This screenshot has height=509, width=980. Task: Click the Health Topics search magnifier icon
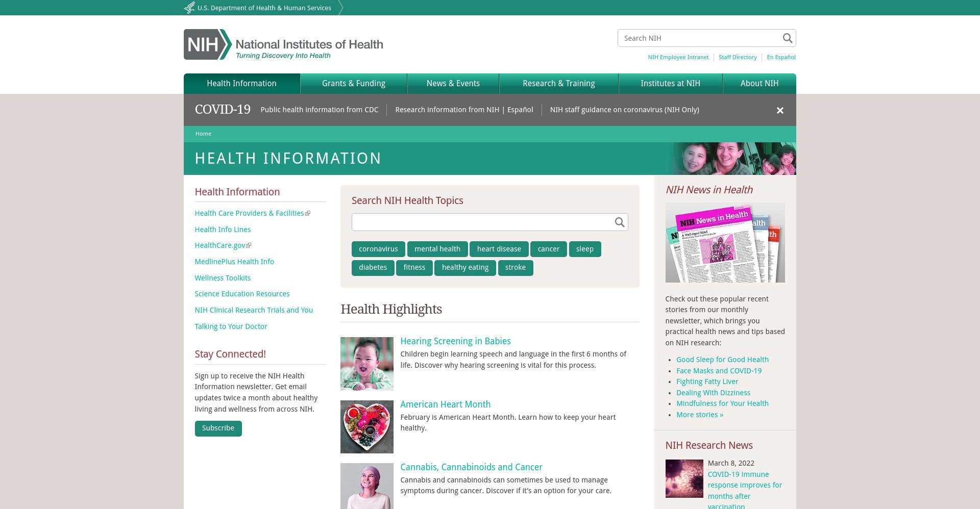point(619,222)
